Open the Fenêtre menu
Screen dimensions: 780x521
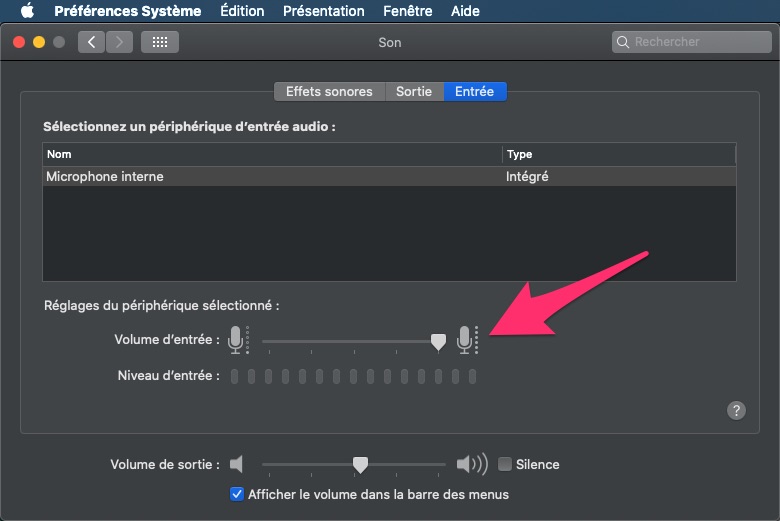(407, 11)
